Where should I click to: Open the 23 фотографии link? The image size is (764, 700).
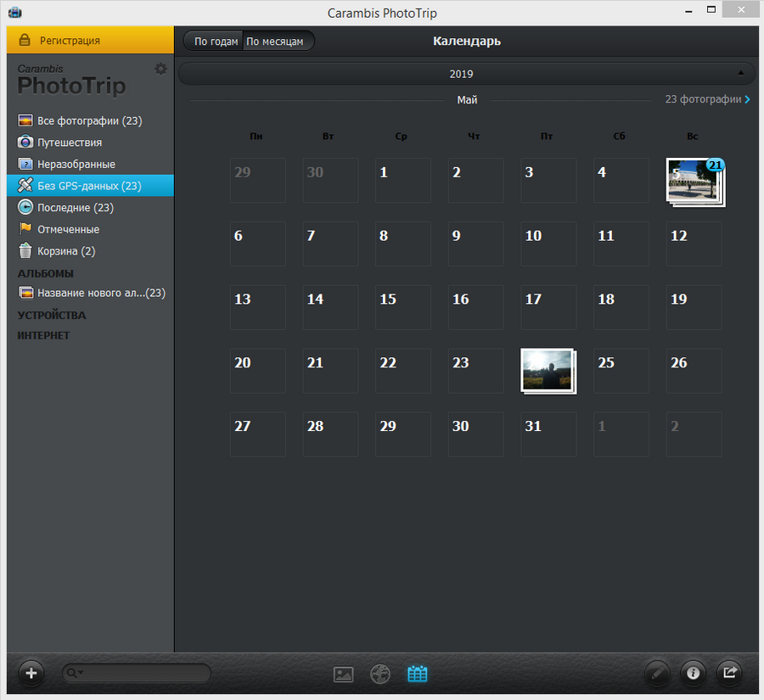[x=703, y=99]
